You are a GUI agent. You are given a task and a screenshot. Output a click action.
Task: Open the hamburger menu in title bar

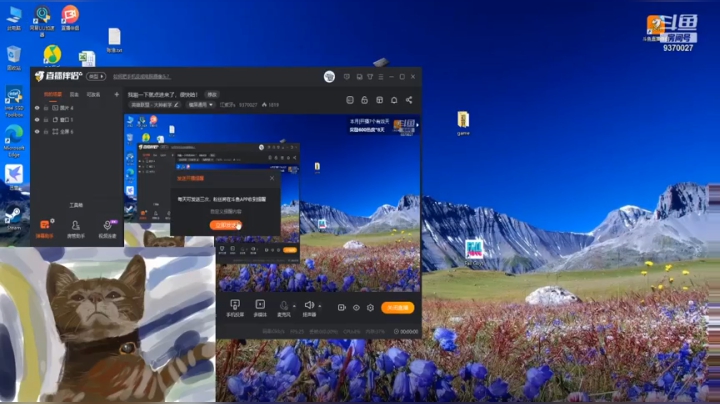[x=381, y=77]
